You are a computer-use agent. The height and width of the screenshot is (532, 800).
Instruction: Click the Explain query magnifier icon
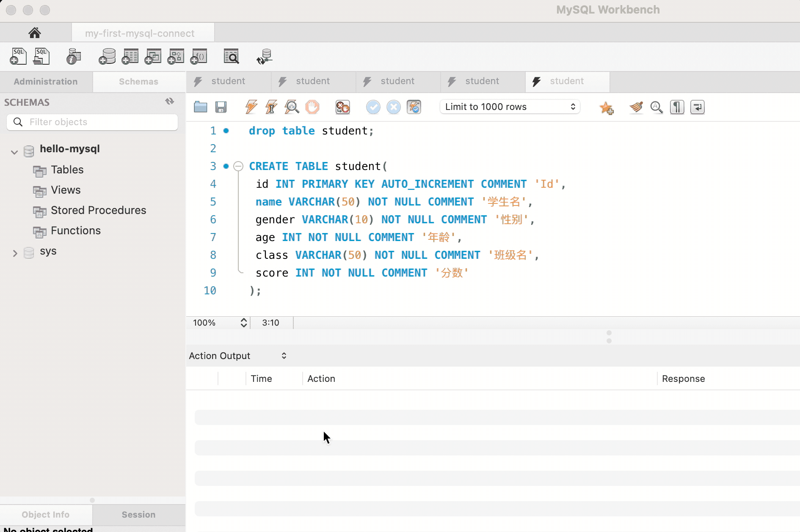[x=292, y=107]
